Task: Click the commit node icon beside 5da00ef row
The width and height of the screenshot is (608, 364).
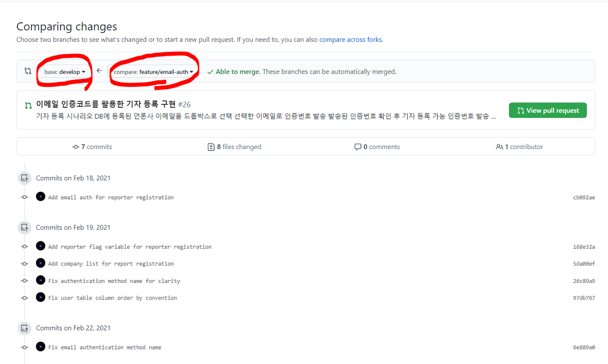Action: pyautogui.click(x=25, y=263)
